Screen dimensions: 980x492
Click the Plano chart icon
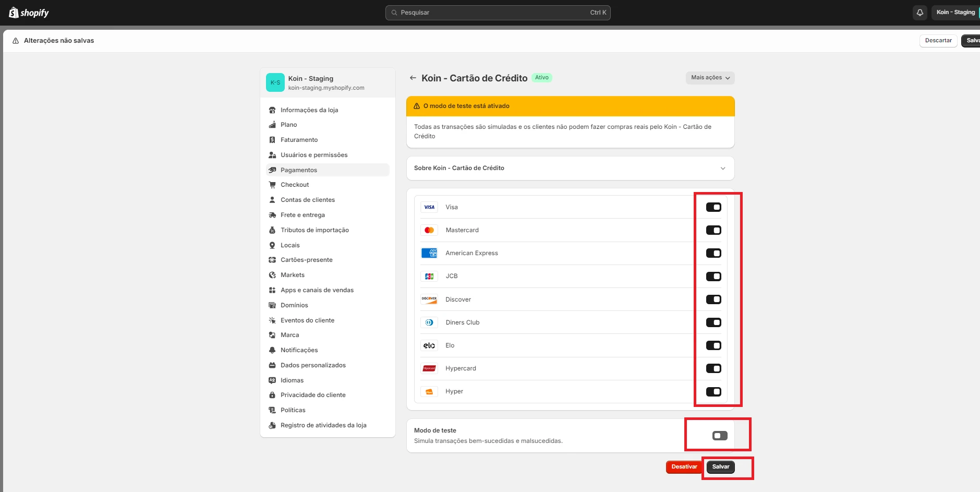pos(272,125)
